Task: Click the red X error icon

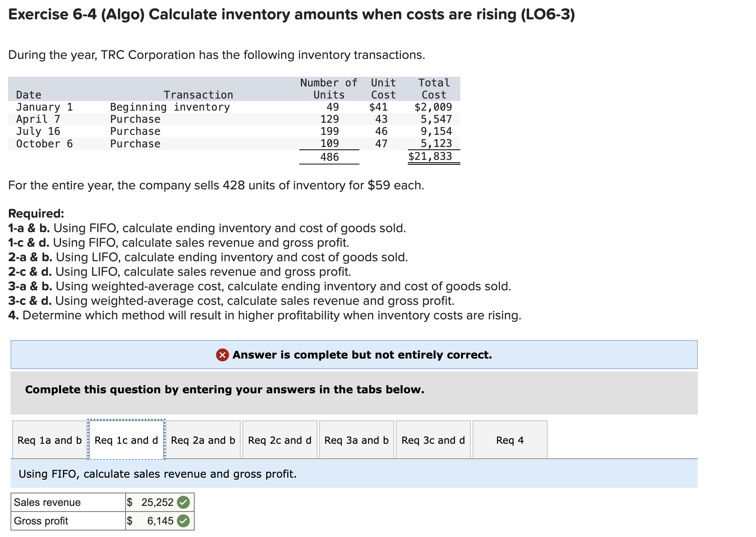Action: point(223,355)
